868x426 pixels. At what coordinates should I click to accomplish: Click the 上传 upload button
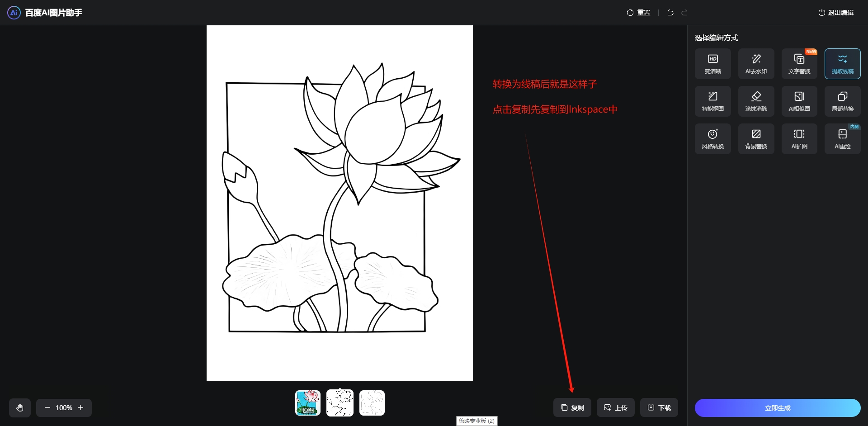[x=615, y=407]
